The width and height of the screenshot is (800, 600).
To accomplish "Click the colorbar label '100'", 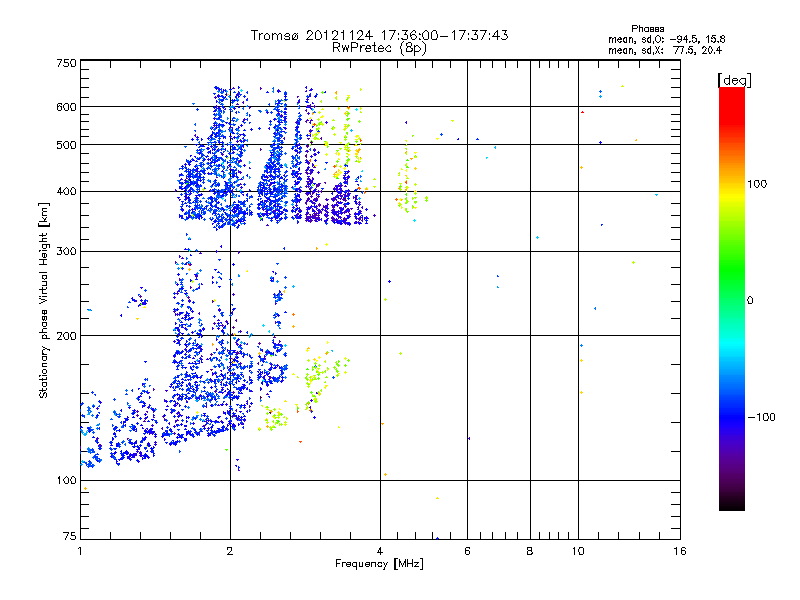I will pos(757,184).
